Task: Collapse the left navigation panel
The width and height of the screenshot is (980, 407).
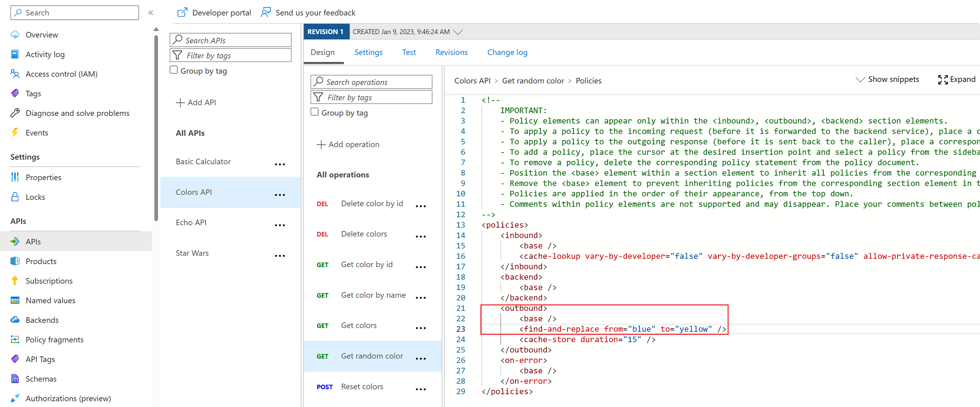Action: coord(150,13)
